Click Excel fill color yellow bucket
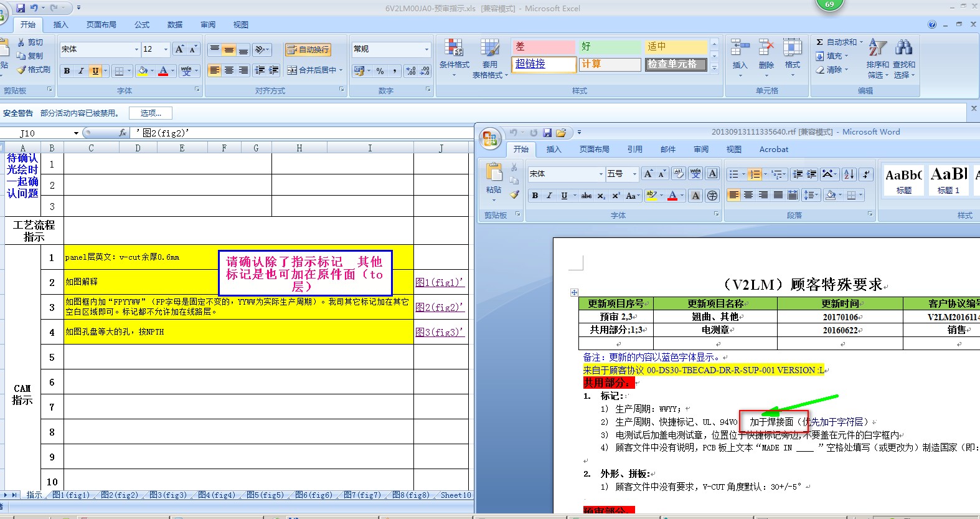 [143, 71]
